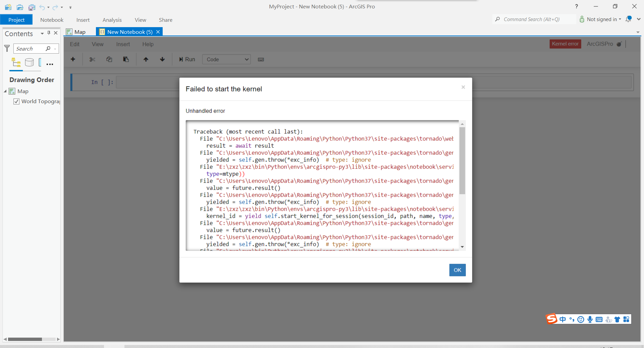Click the Contents pane auto-hide pin icon
The width and height of the screenshot is (644, 348).
tap(49, 33)
